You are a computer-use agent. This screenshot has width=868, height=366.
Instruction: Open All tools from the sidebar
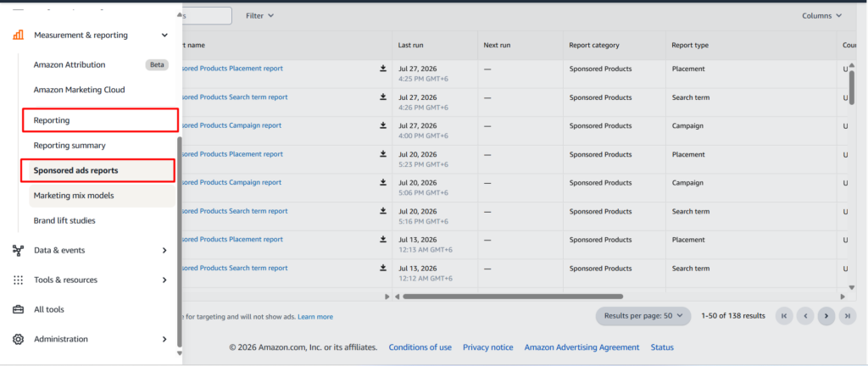tap(48, 309)
